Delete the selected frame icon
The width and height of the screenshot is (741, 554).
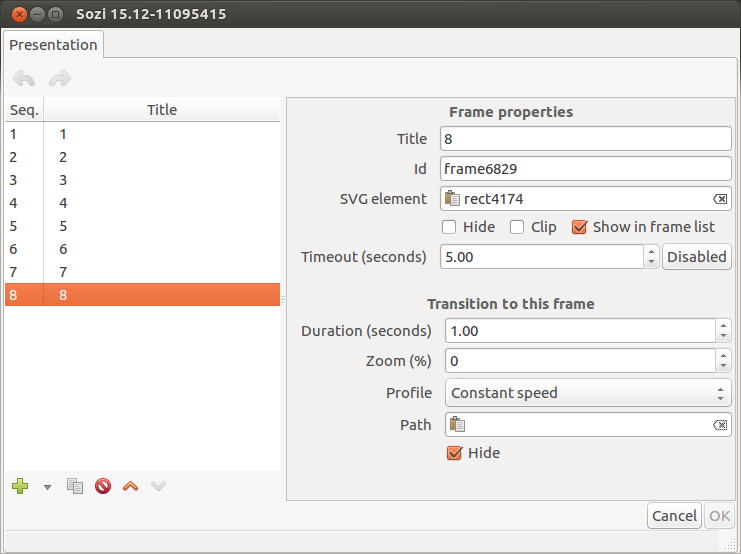[103, 486]
